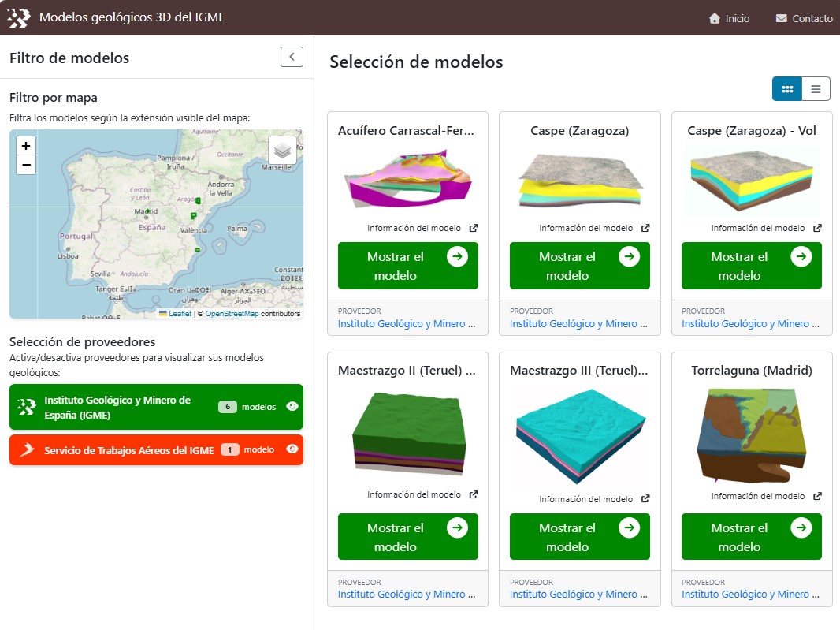Show the Acuífero Carrascal-Fer model
This screenshot has height=630, width=840.
tap(407, 266)
